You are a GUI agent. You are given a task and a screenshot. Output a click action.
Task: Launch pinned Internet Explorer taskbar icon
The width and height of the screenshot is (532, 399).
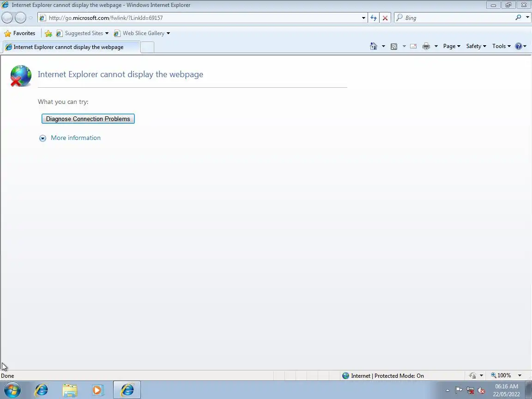pyautogui.click(x=42, y=390)
